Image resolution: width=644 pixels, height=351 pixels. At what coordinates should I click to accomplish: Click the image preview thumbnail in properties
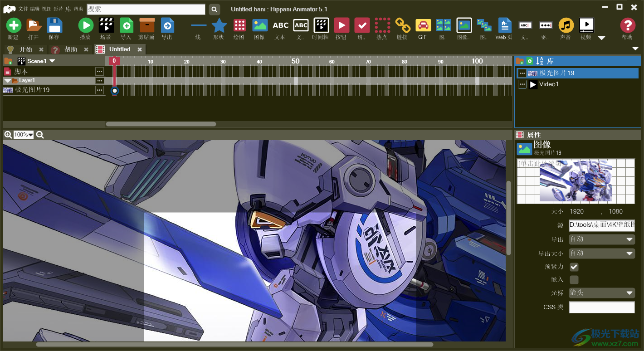[576, 181]
